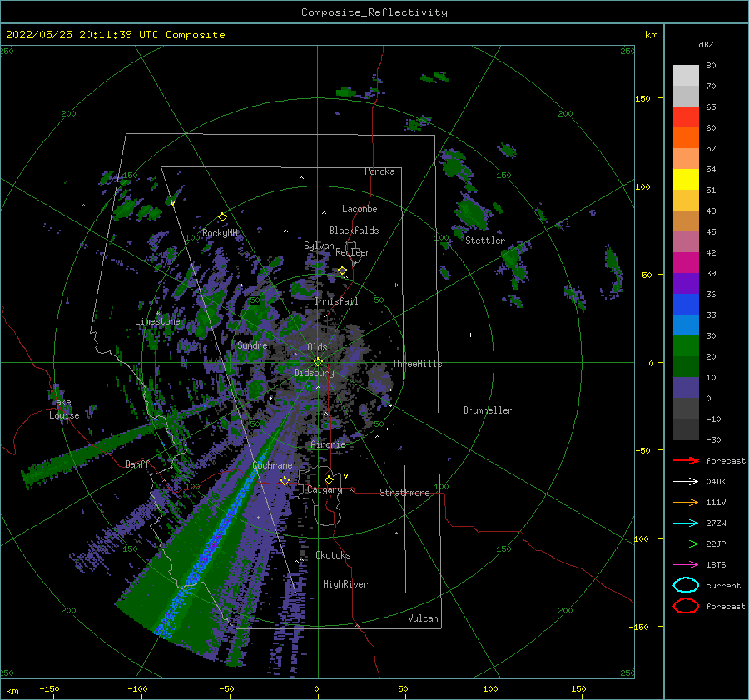Viewport: 749px width, 700px height.
Task: Pick the orange swatch near 60 dBZ
Action: click(686, 137)
